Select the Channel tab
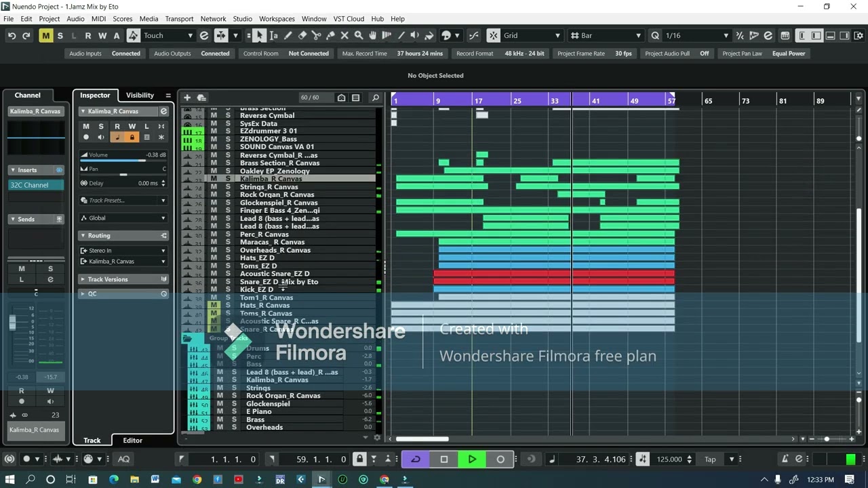 28,96
